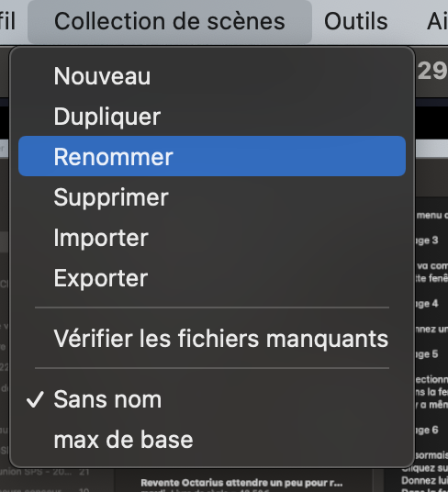Image resolution: width=448 pixels, height=492 pixels.
Task: Click the Revente Octarius headline text
Action: point(241,483)
